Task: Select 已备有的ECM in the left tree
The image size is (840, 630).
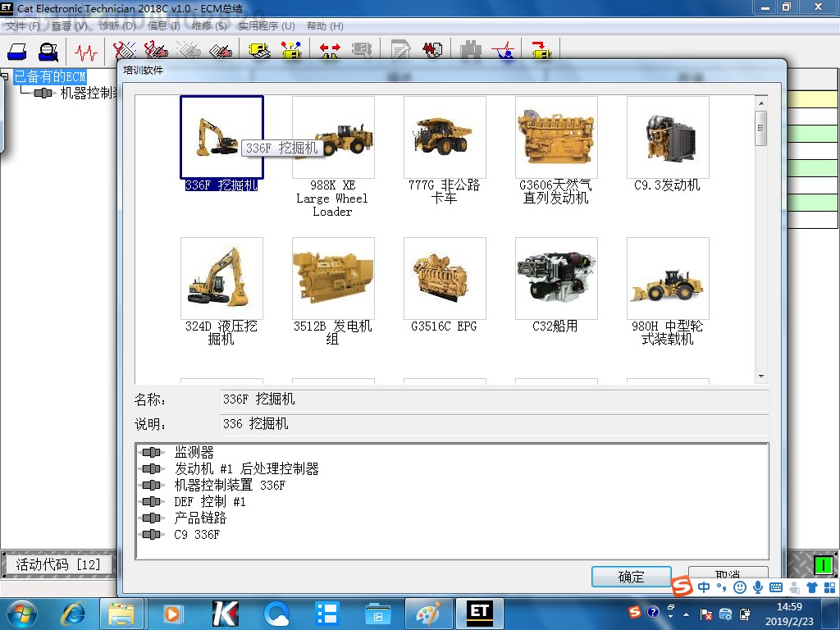Action: point(50,76)
